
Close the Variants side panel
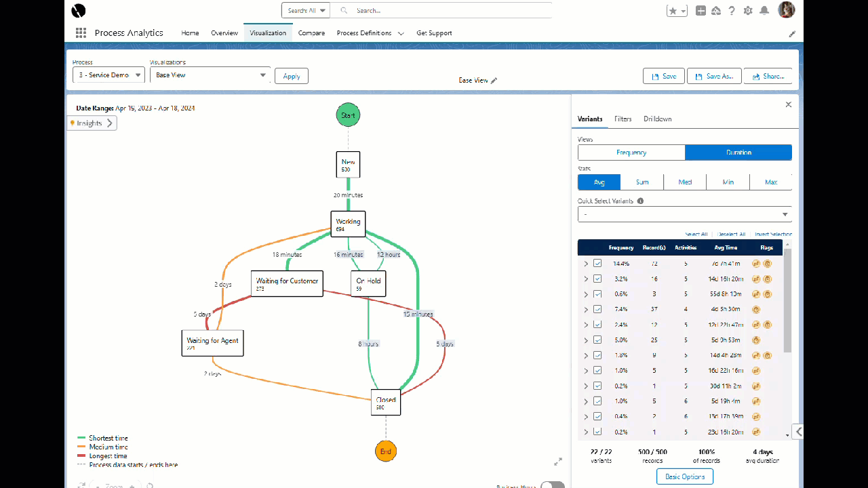789,104
